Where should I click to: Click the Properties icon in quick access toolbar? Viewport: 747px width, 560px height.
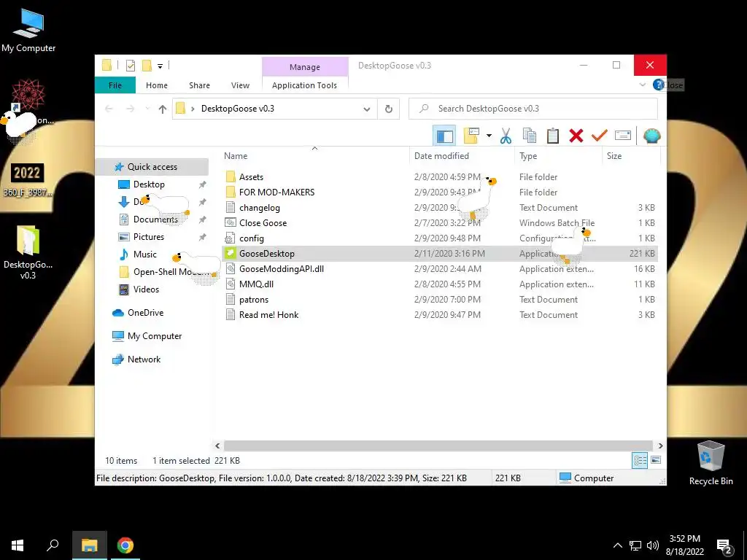click(x=130, y=66)
